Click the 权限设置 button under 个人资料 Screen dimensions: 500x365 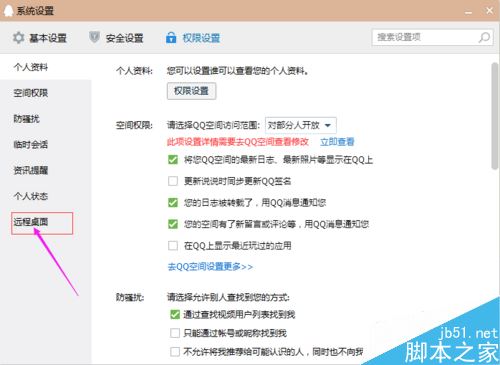pos(191,91)
